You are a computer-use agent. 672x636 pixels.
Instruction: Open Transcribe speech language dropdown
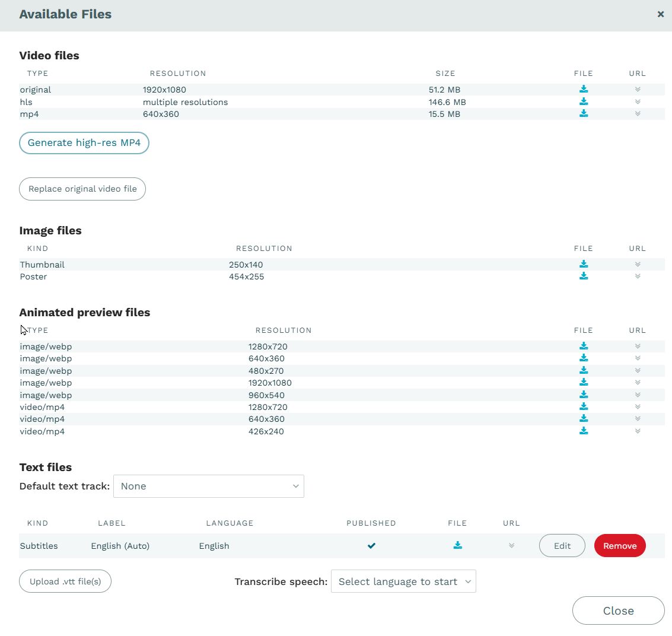coord(403,581)
